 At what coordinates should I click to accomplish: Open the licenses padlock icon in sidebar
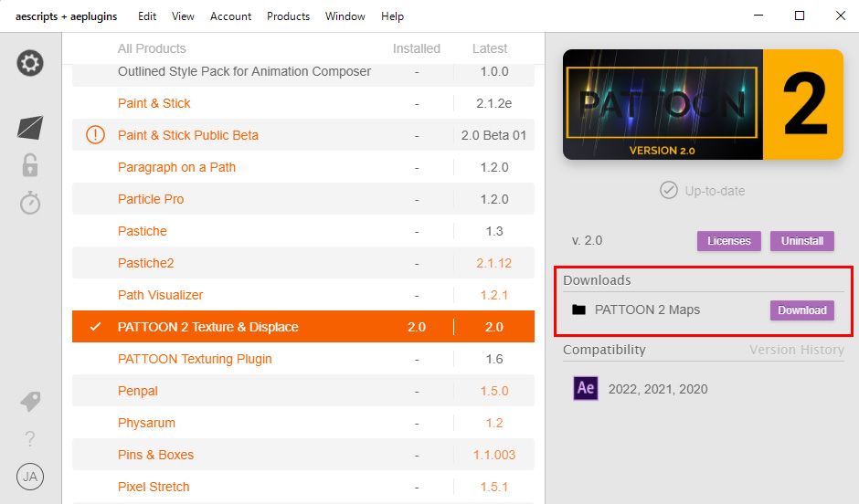tap(30, 164)
